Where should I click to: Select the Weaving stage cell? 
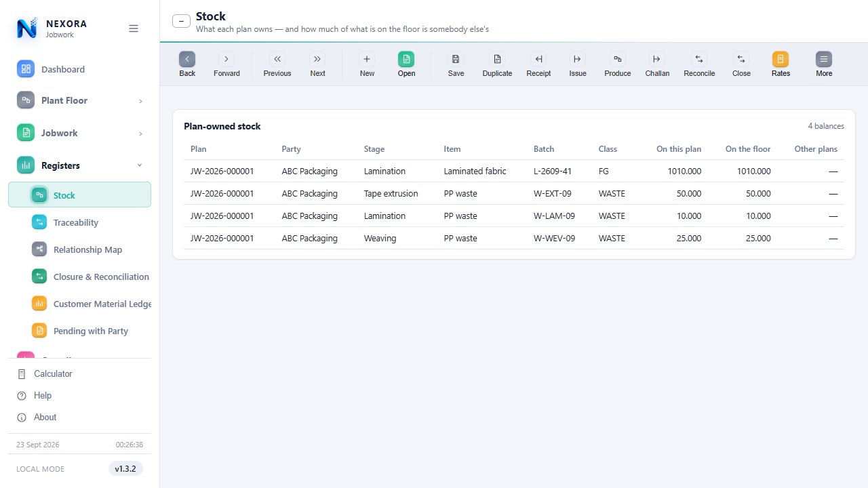pyautogui.click(x=380, y=239)
